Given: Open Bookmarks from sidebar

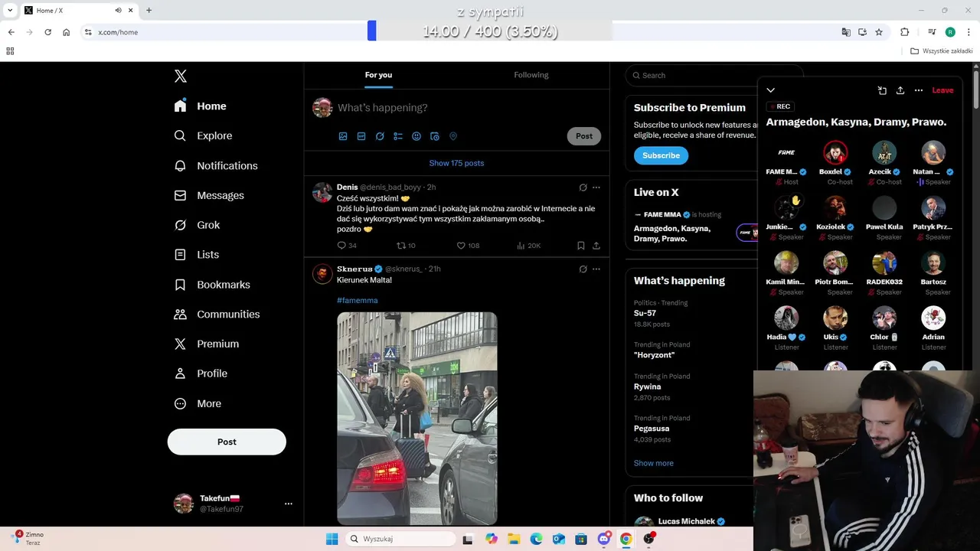Looking at the screenshot, I should [212, 285].
